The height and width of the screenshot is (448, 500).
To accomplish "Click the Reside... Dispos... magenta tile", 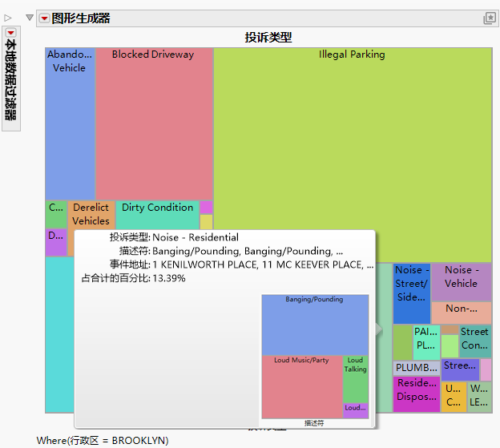I will tap(417, 394).
